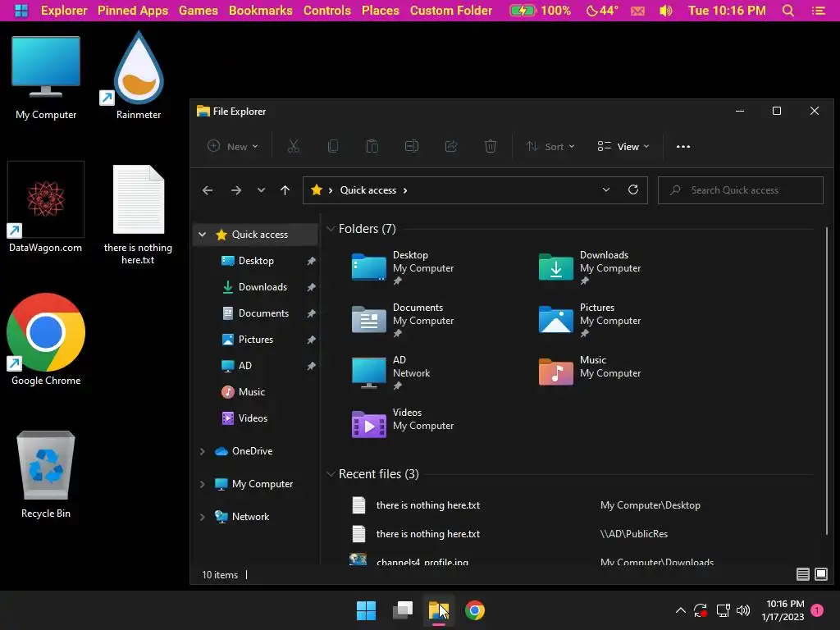The height and width of the screenshot is (630, 840).
Task: Open the Windows Start button on taskbar
Action: 367,610
